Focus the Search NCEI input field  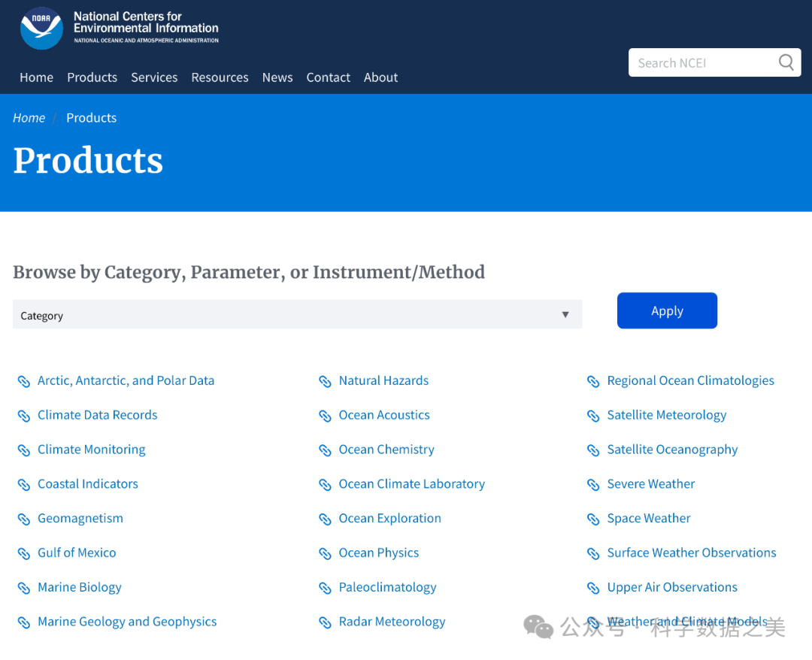703,63
